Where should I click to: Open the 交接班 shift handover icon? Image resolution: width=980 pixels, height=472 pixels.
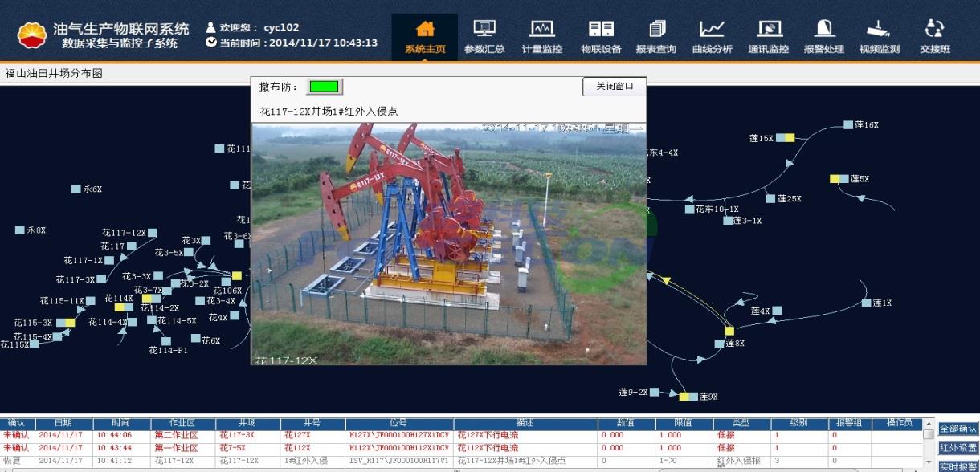(934, 29)
